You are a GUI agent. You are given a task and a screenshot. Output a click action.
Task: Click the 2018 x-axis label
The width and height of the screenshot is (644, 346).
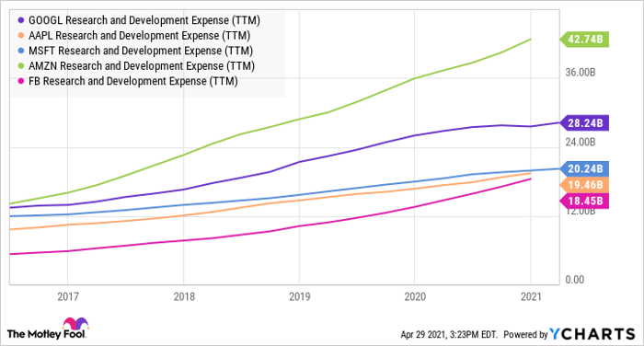pos(184,296)
